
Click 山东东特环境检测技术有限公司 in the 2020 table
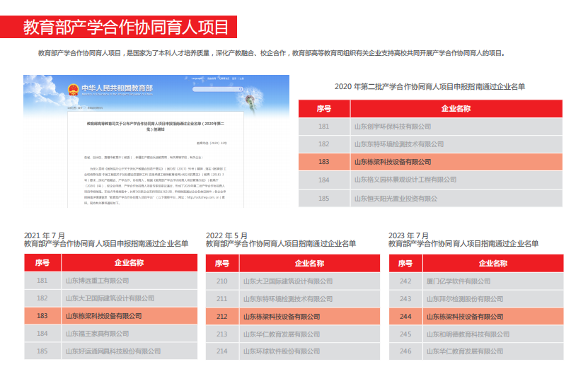coord(399,144)
